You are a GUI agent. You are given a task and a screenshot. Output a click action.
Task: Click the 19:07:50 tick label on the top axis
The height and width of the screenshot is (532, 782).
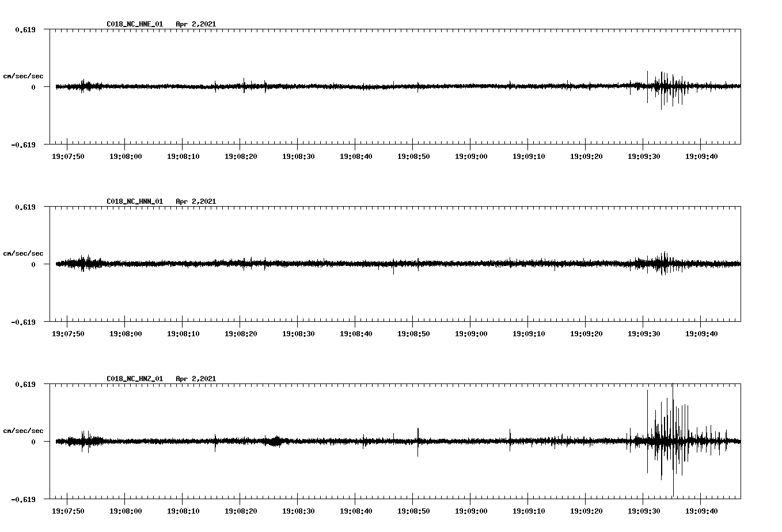[67, 155]
